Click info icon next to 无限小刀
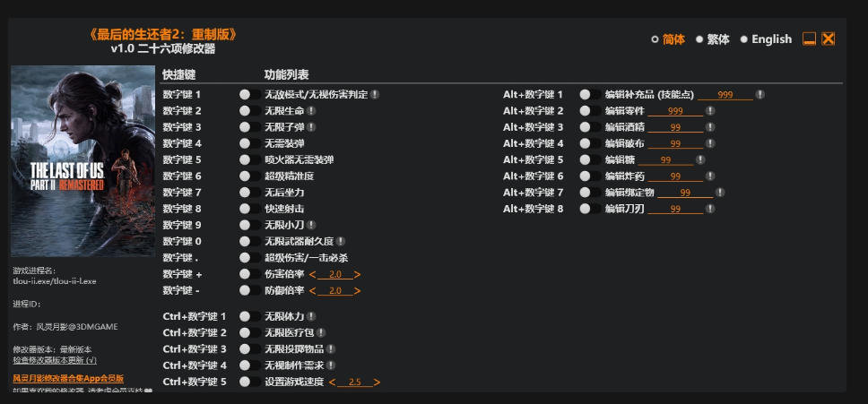Viewport: 868px width, 404px height. pyautogui.click(x=311, y=225)
